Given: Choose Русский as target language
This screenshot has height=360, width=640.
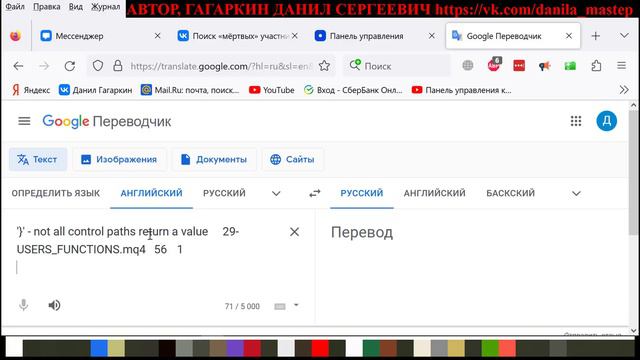Looking at the screenshot, I should tap(362, 193).
